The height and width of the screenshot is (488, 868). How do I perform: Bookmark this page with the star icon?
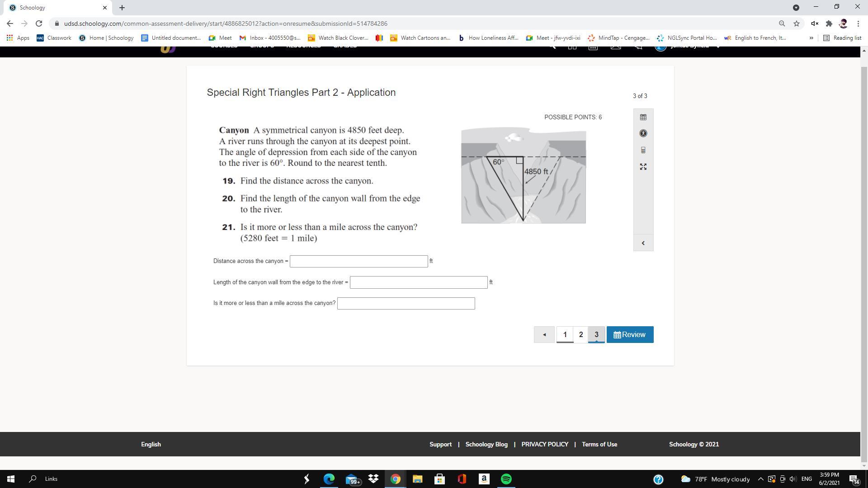(797, 23)
